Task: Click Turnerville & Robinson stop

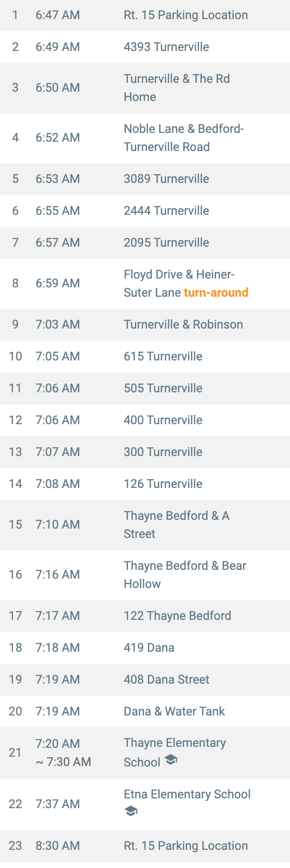Action: coord(145,325)
